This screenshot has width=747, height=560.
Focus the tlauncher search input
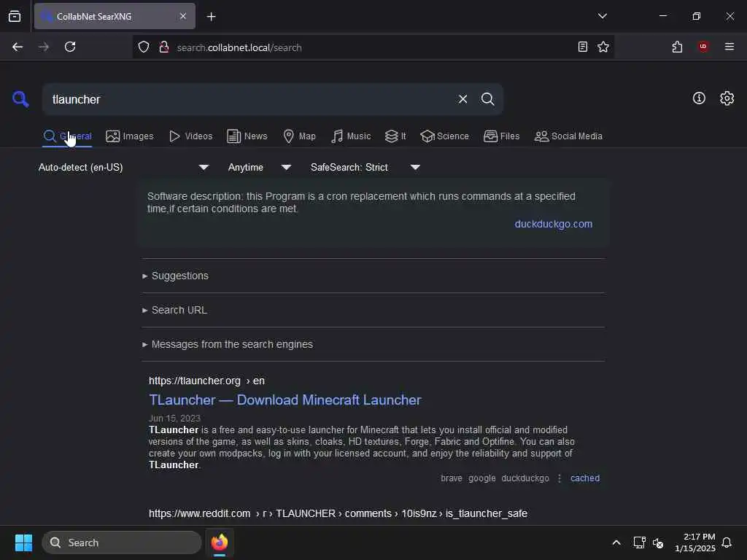pos(252,99)
